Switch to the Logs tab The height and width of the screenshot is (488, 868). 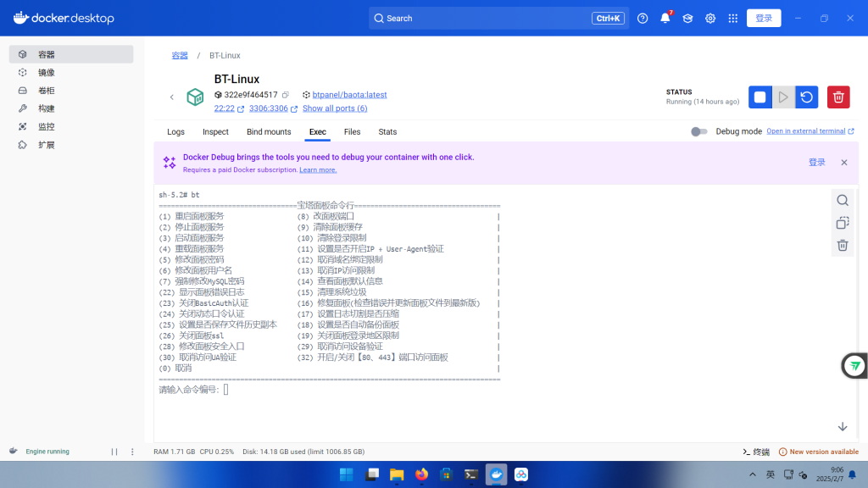click(x=175, y=131)
